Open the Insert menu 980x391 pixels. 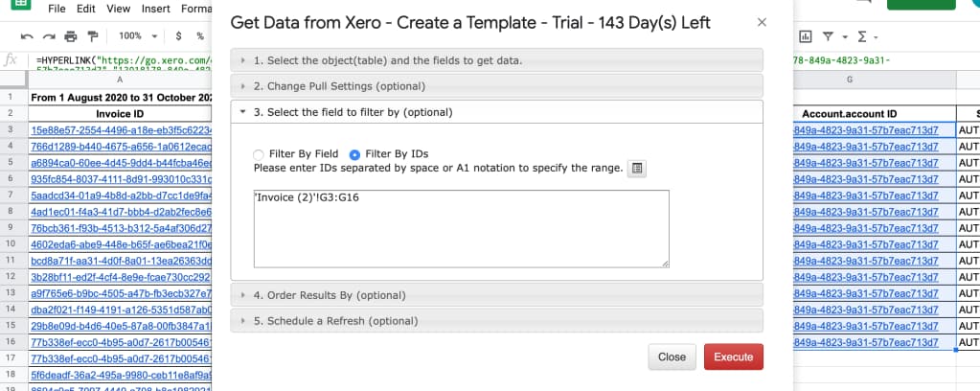pyautogui.click(x=155, y=9)
